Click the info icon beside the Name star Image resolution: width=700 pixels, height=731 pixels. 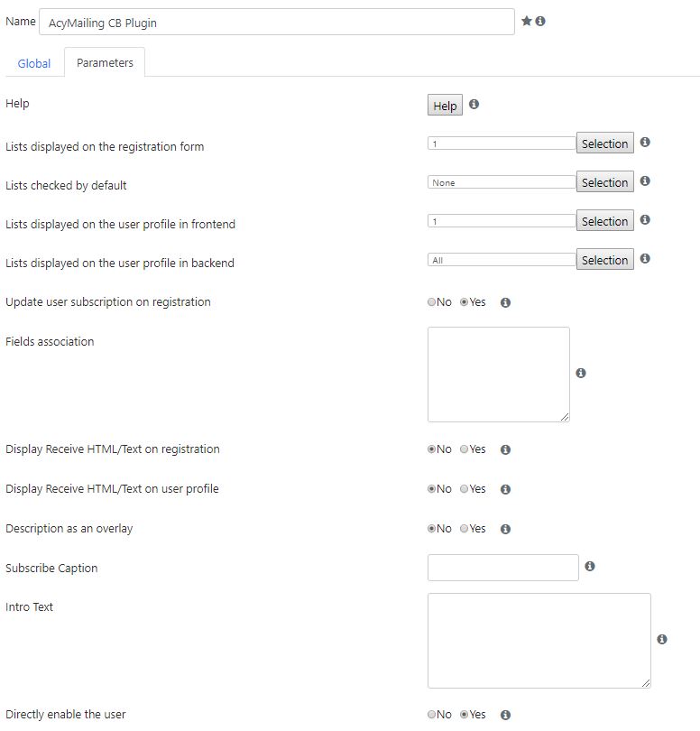[x=540, y=21]
